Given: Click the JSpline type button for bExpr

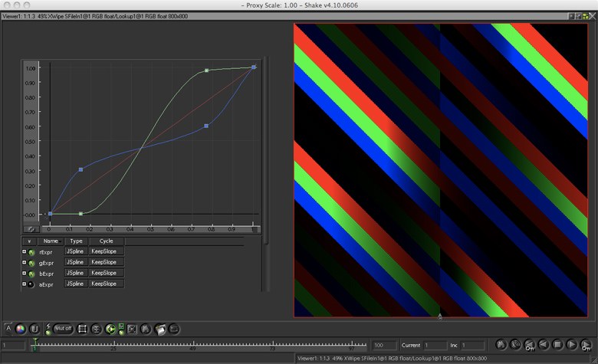Looking at the screenshot, I should click(x=76, y=273).
